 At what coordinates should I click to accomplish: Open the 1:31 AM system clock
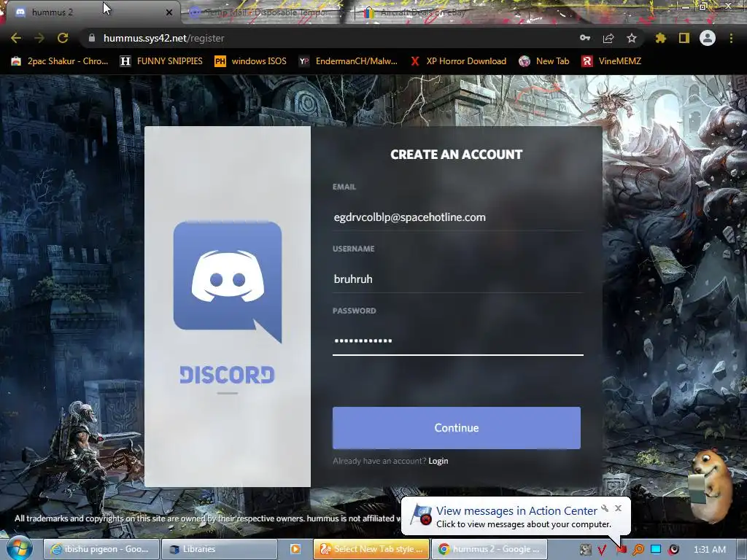[709, 550]
